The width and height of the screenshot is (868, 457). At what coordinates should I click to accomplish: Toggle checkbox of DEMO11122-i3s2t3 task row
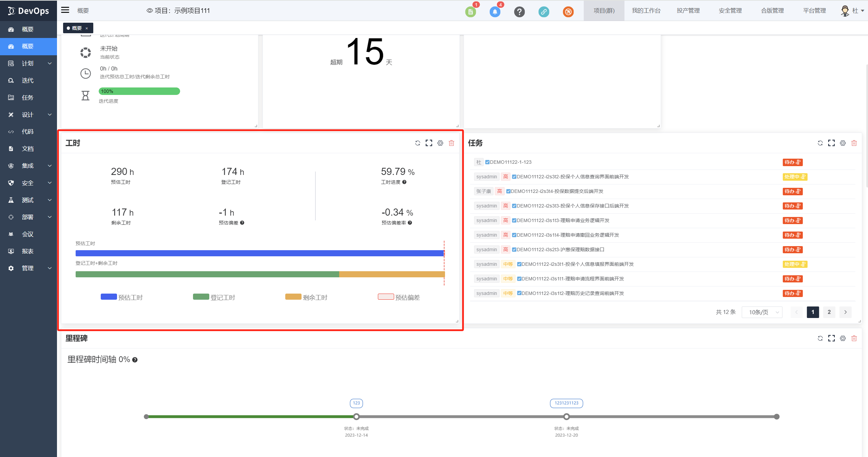tap(514, 250)
